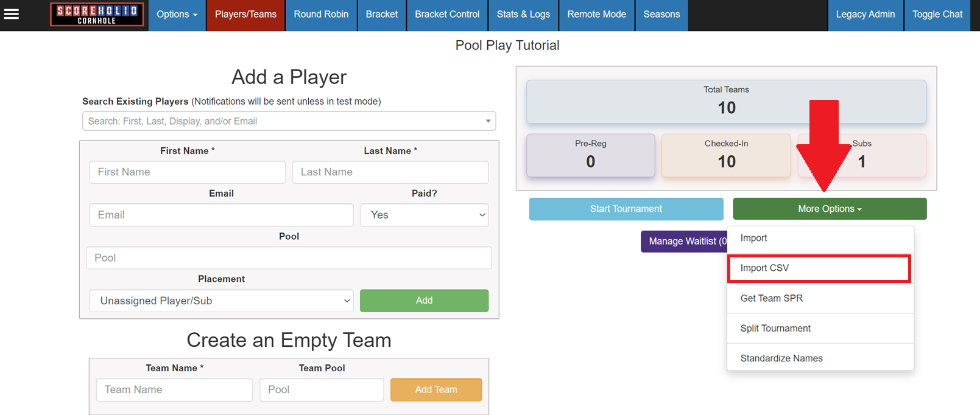Expand the Options dropdown in navbar
This screenshot has height=415, width=980.
(177, 15)
